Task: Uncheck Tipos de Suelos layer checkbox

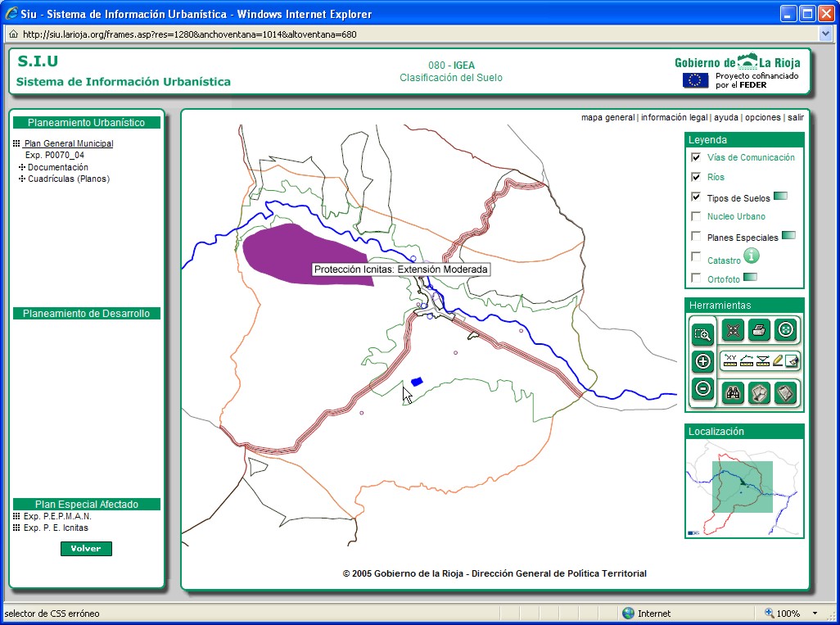Action: [x=696, y=197]
